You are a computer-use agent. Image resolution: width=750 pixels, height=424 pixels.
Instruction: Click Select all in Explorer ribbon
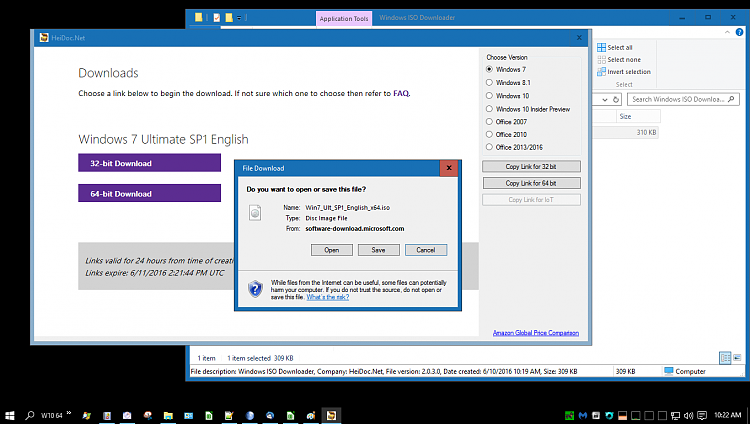[x=615, y=47]
